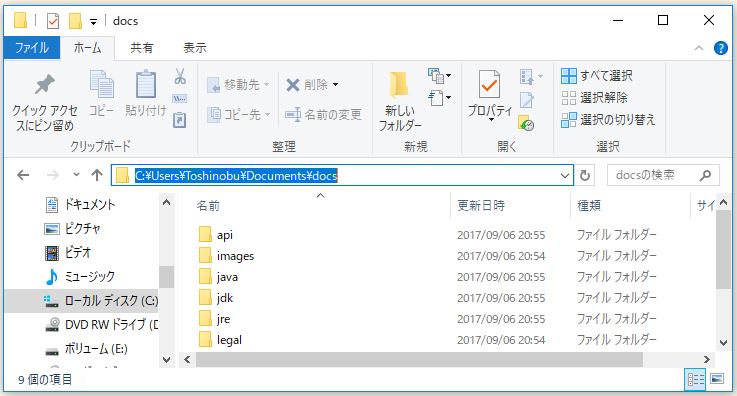Click Select none (選択解除)
Viewport: 737px width, 396px height.
[x=594, y=98]
